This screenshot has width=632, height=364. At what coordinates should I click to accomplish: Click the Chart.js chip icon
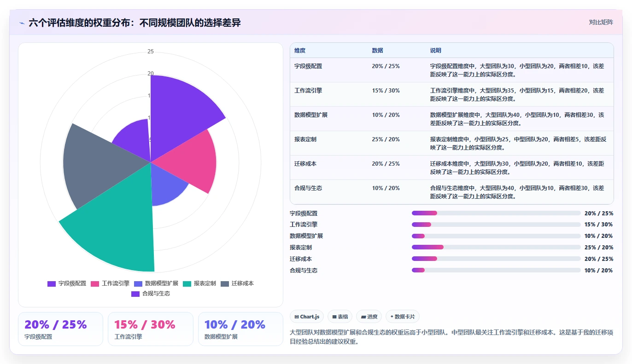(297, 317)
